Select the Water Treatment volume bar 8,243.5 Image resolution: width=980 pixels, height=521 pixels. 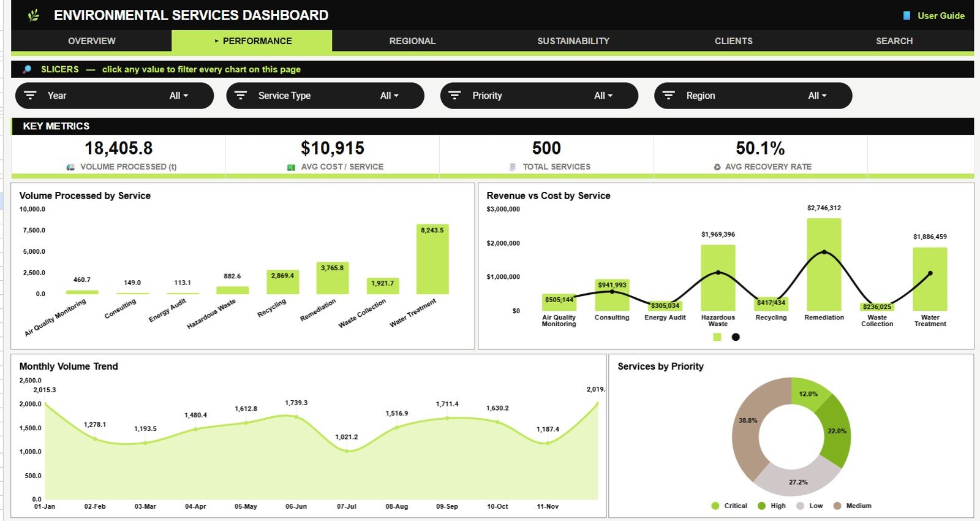point(432,259)
